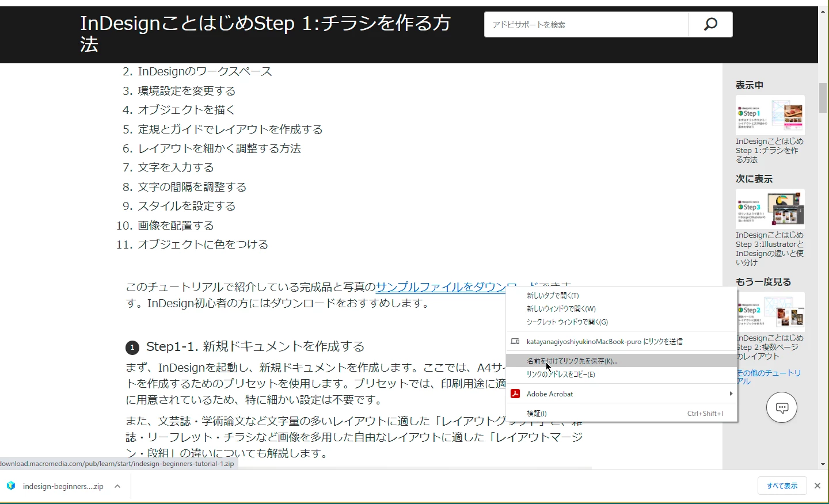The width and height of the screenshot is (829, 504).
Task: Click the vertical scrollbar thumb
Action: [x=823, y=98]
